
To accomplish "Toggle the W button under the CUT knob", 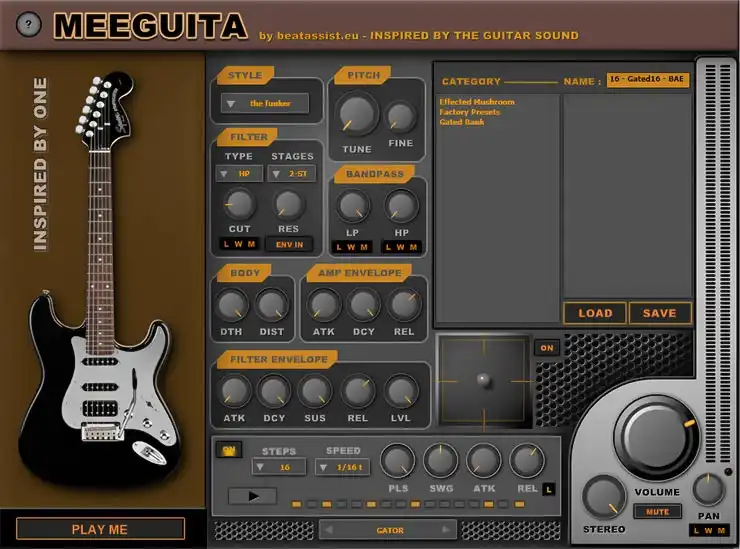I will tap(239, 244).
